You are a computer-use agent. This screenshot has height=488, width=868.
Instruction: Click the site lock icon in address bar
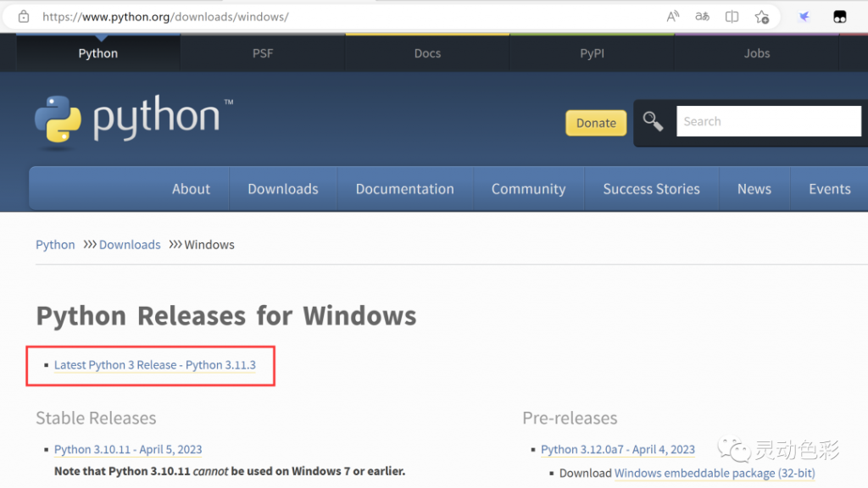pyautogui.click(x=24, y=17)
